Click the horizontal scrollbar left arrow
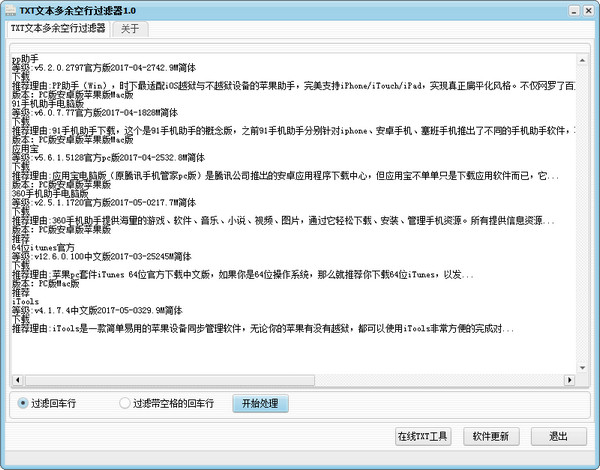Viewport: 600px width, 470px height. pos(18,380)
